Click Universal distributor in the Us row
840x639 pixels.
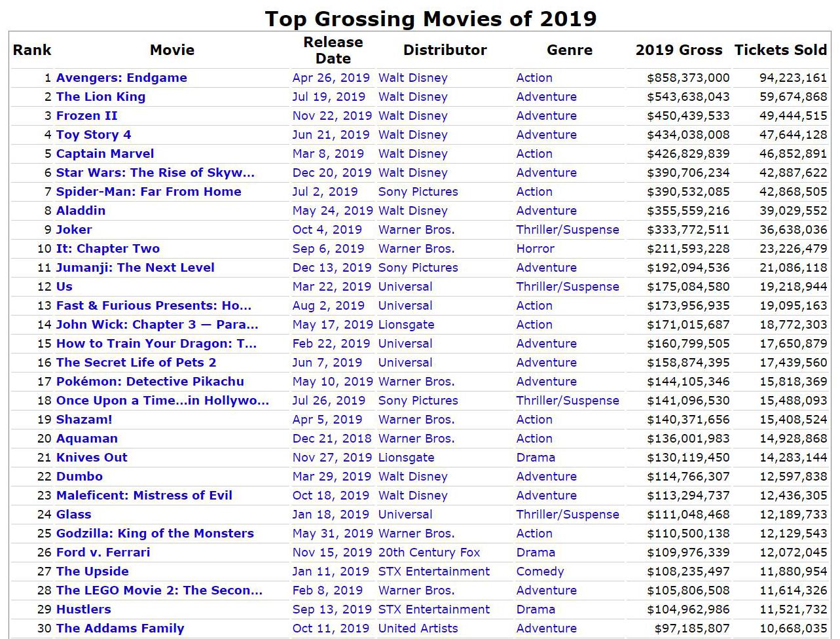coord(405,286)
